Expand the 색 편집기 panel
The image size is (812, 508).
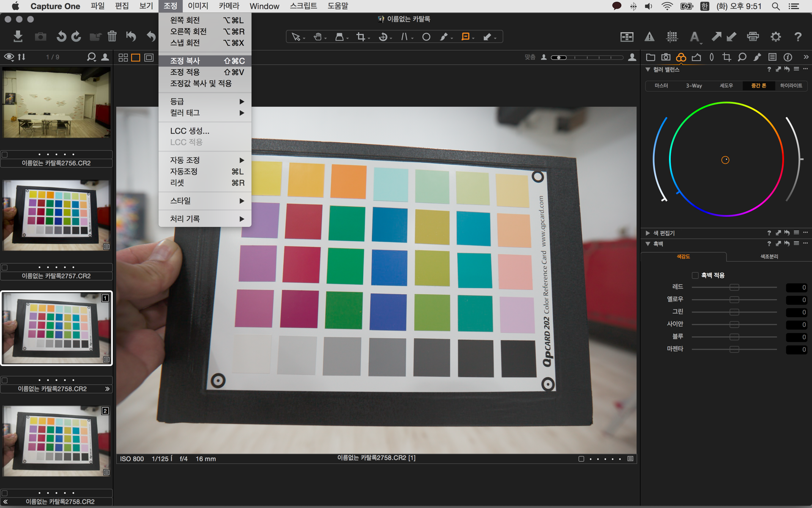pos(647,233)
